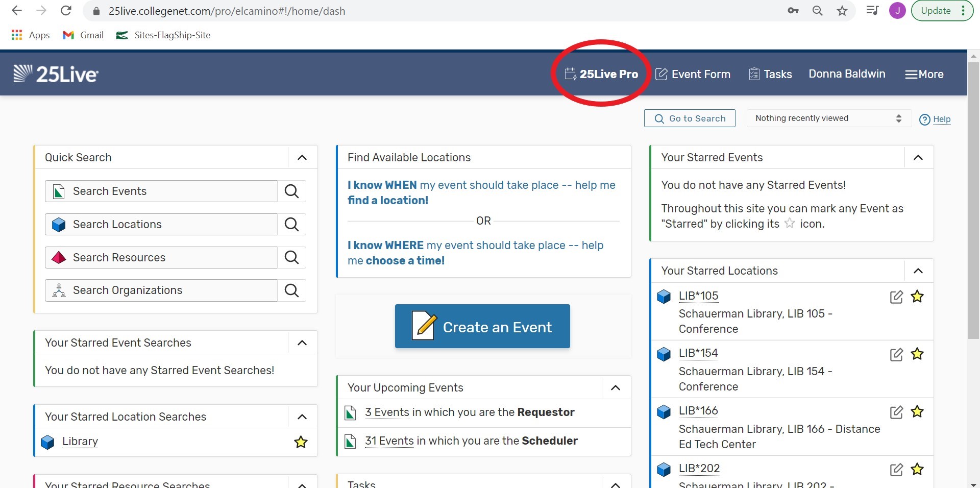Create event for LIB*202 edit icon

click(896, 470)
